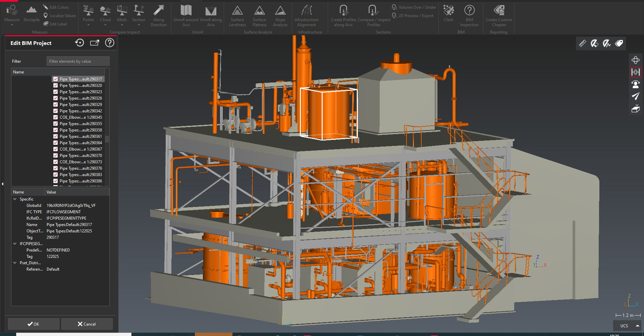The width and height of the screenshot is (644, 336).
Task: Select the Surface Levelness analysis tool
Action: tap(237, 11)
